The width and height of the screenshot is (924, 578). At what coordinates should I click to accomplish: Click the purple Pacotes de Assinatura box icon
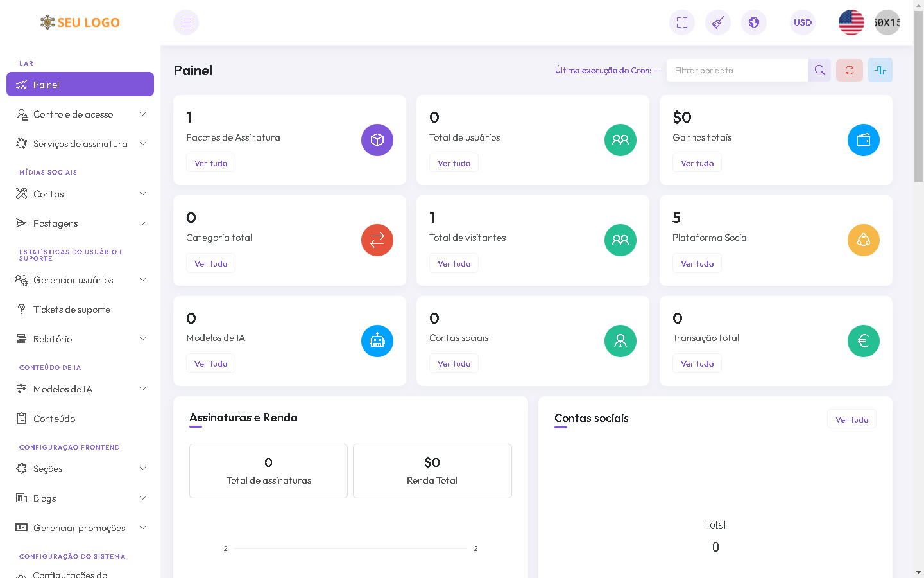coord(377,140)
